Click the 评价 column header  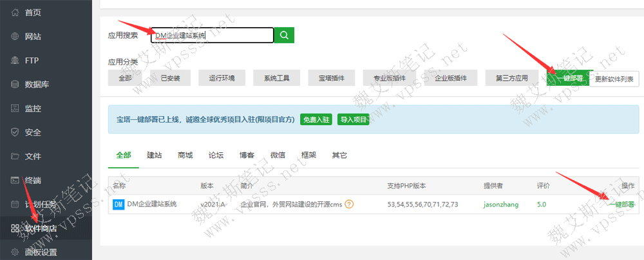coord(543,186)
